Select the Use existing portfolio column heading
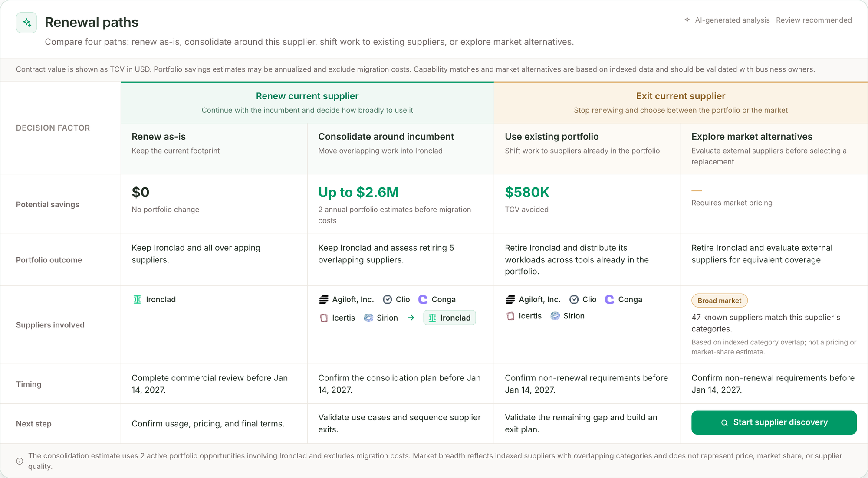The height and width of the screenshot is (478, 868). (x=552, y=137)
